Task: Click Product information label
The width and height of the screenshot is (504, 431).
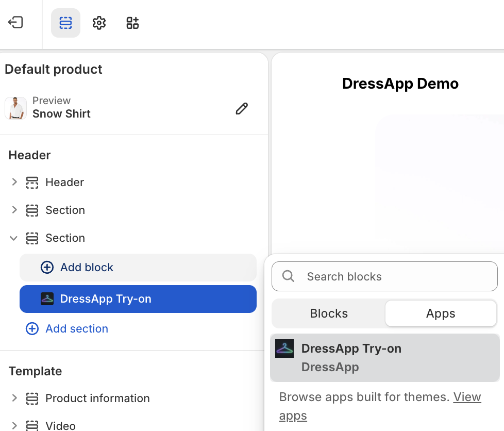Action: 97,398
